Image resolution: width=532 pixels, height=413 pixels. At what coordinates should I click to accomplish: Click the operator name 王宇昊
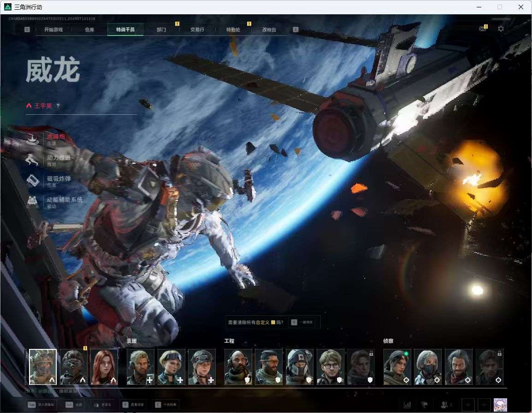[x=43, y=106]
